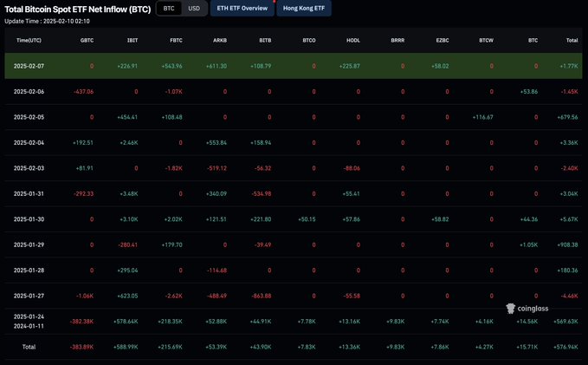Click the IBIT column header
The height and width of the screenshot is (365, 588).
tap(132, 41)
